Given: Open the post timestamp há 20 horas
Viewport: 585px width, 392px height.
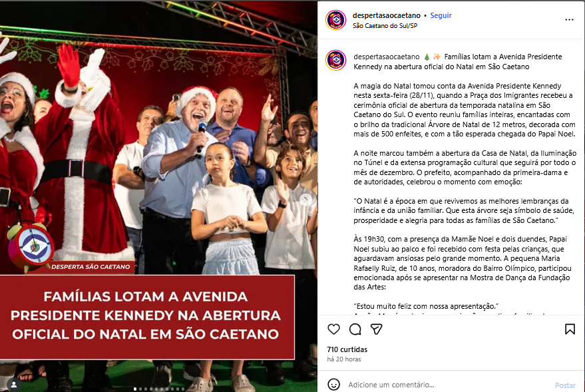Looking at the screenshot, I should (x=344, y=359).
